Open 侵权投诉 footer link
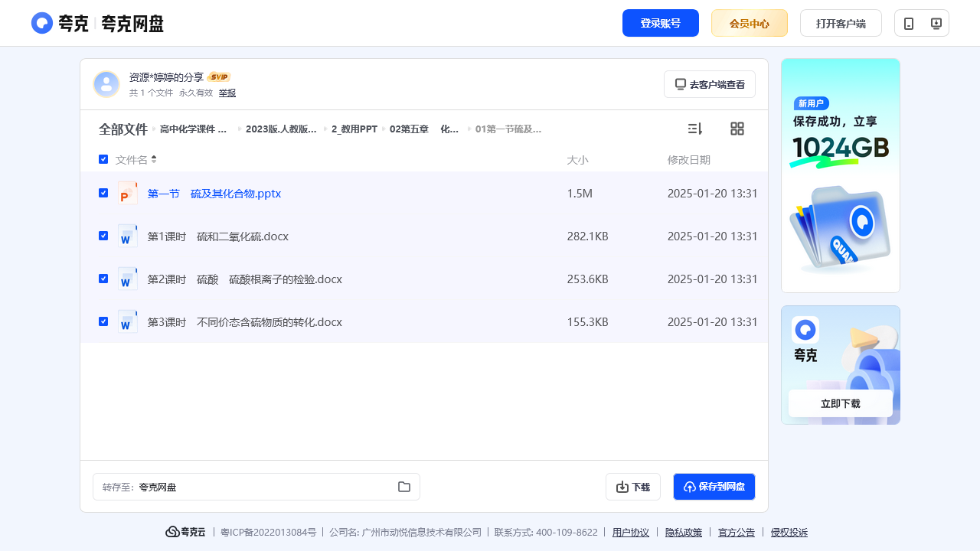The image size is (980, 551). click(789, 533)
